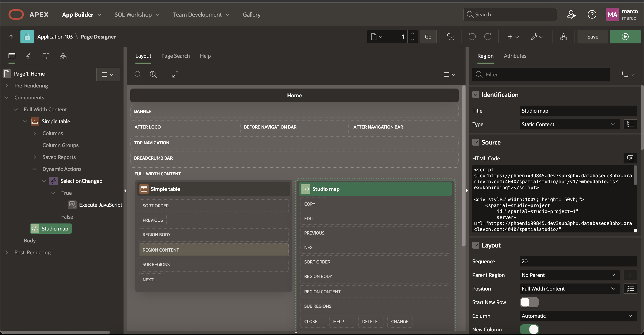Image resolution: width=644 pixels, height=335 pixels.
Task: Toggle the Start New Row switch
Action: pyautogui.click(x=529, y=302)
